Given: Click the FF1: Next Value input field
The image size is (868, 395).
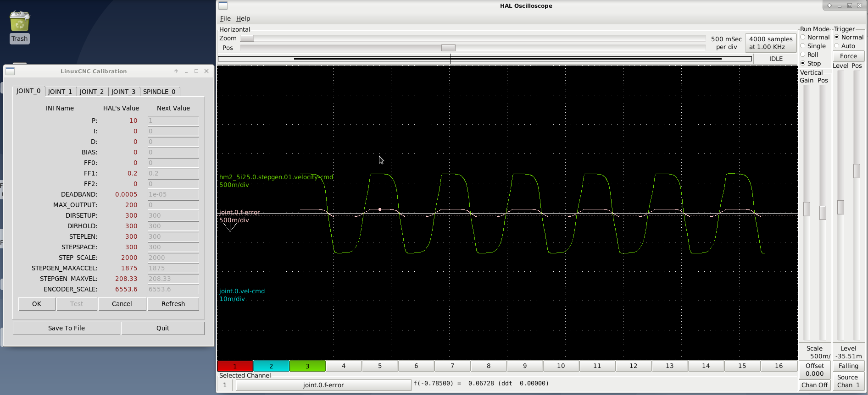Looking at the screenshot, I should tap(173, 173).
